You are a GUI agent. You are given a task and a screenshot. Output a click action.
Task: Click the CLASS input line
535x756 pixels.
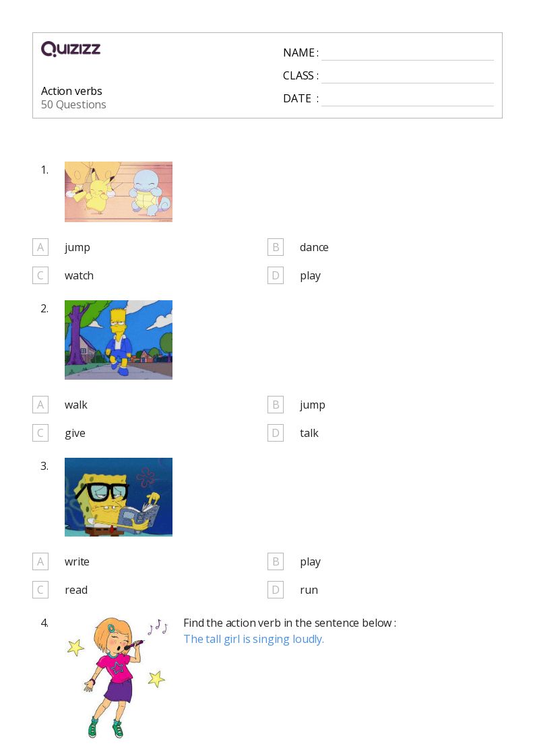click(x=408, y=77)
